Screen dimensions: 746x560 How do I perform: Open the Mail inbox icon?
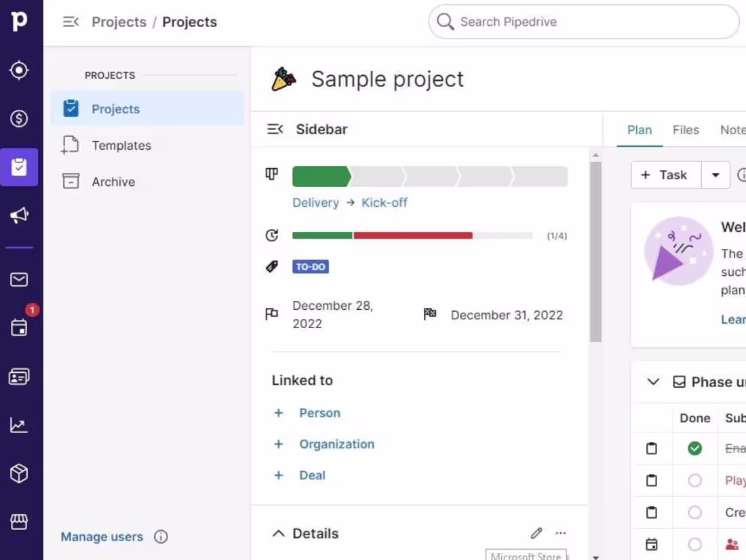click(19, 279)
